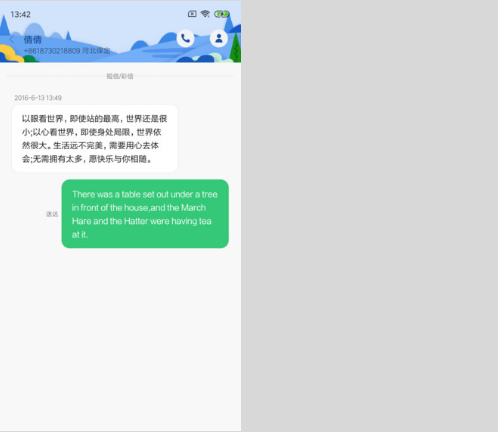Tap the 送达 delivered status label
The width and height of the screenshot is (498, 432).
(52, 214)
